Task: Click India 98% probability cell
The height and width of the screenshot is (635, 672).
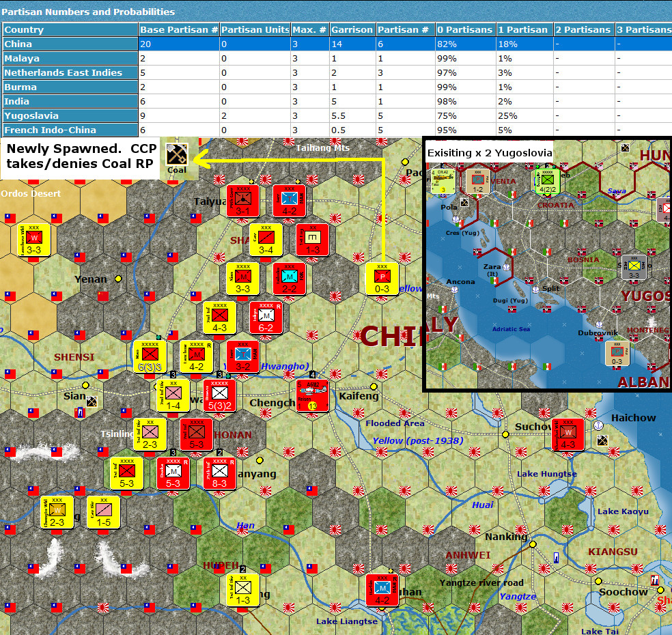Action: point(466,101)
